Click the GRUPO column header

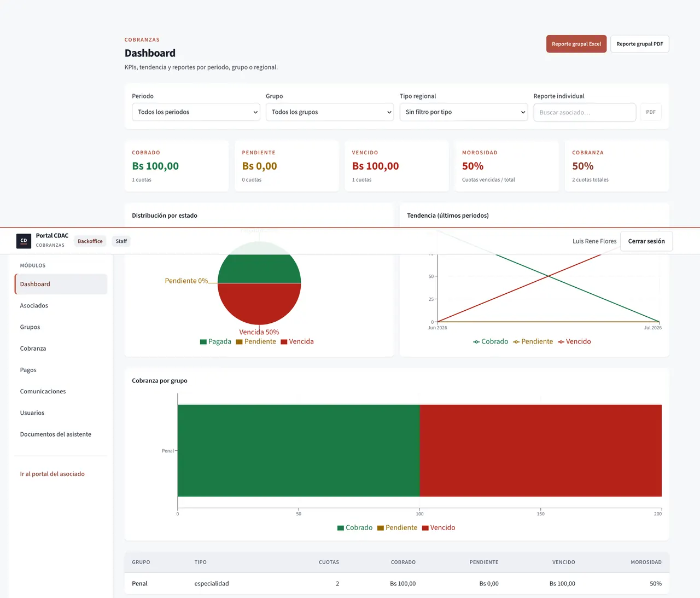[x=141, y=562]
